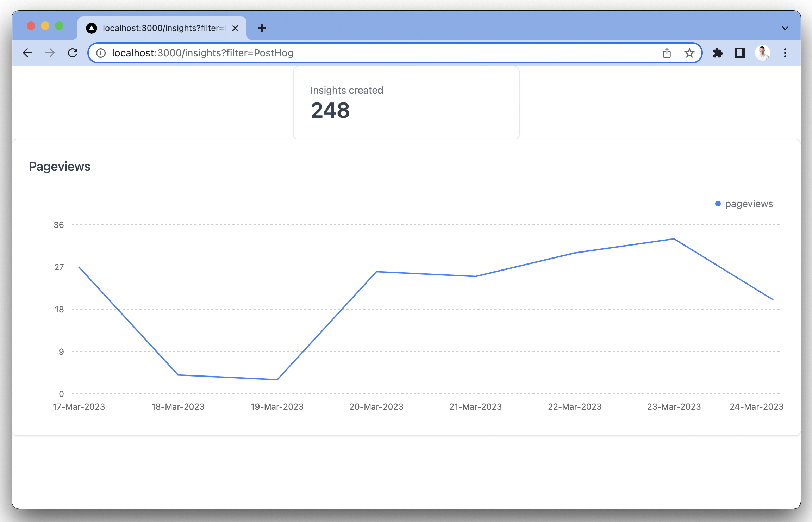The width and height of the screenshot is (812, 522).
Task: Click the 23-Mar-2023 peak on the line
Action: (x=674, y=239)
